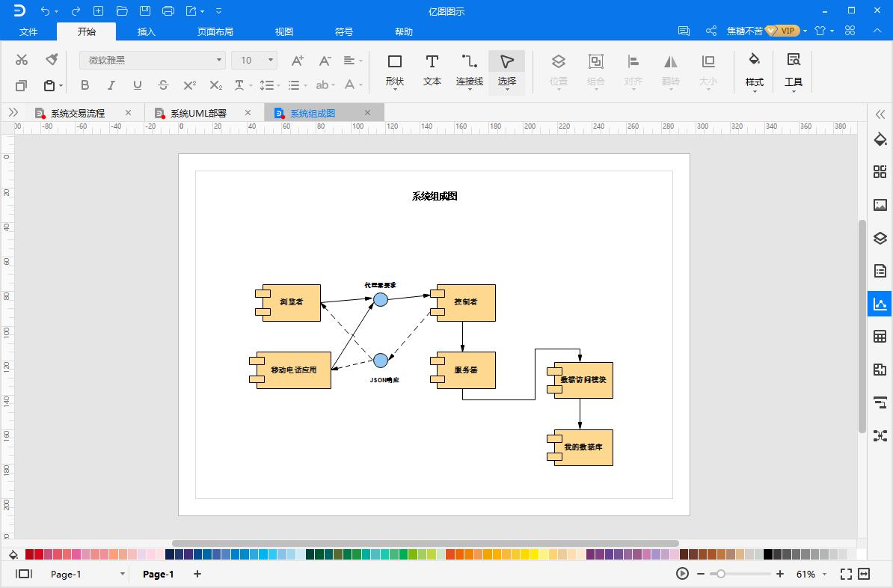
Task: Toggle Bold text formatting
Action: [85, 85]
